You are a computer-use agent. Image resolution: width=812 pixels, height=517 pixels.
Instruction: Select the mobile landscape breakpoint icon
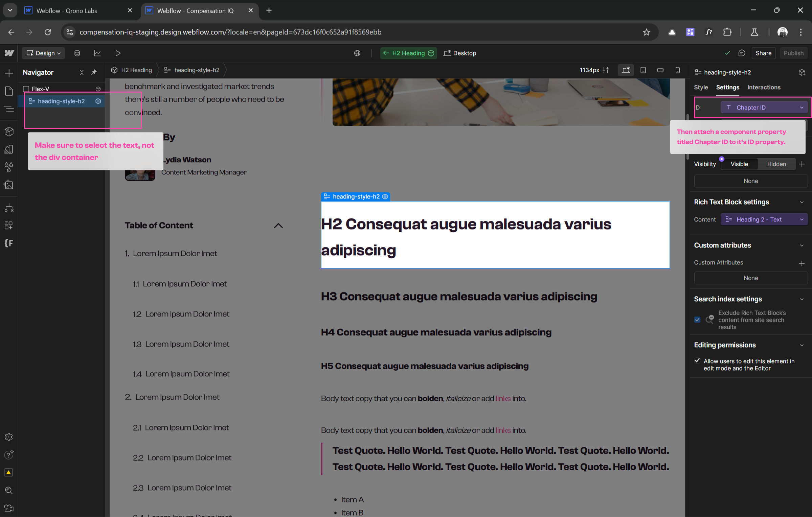click(x=660, y=70)
